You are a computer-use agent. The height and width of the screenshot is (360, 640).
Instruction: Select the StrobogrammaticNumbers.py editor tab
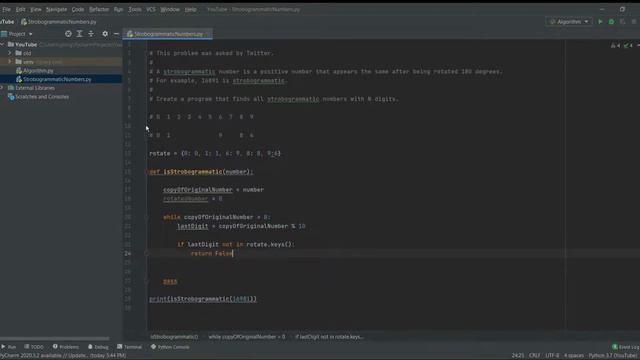point(168,34)
